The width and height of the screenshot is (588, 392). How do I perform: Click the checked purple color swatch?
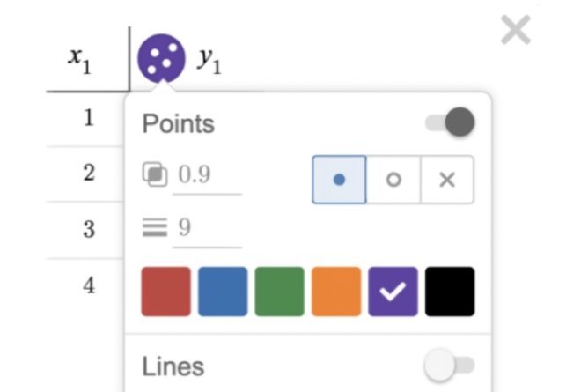393,292
